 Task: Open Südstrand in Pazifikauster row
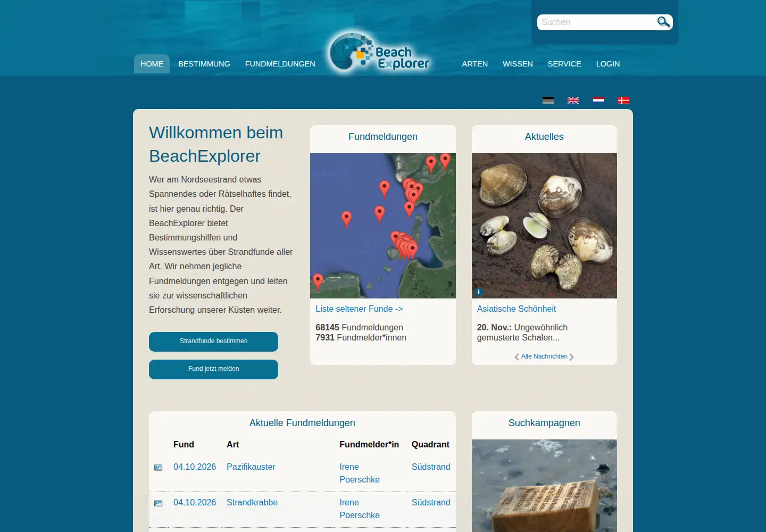point(431,467)
